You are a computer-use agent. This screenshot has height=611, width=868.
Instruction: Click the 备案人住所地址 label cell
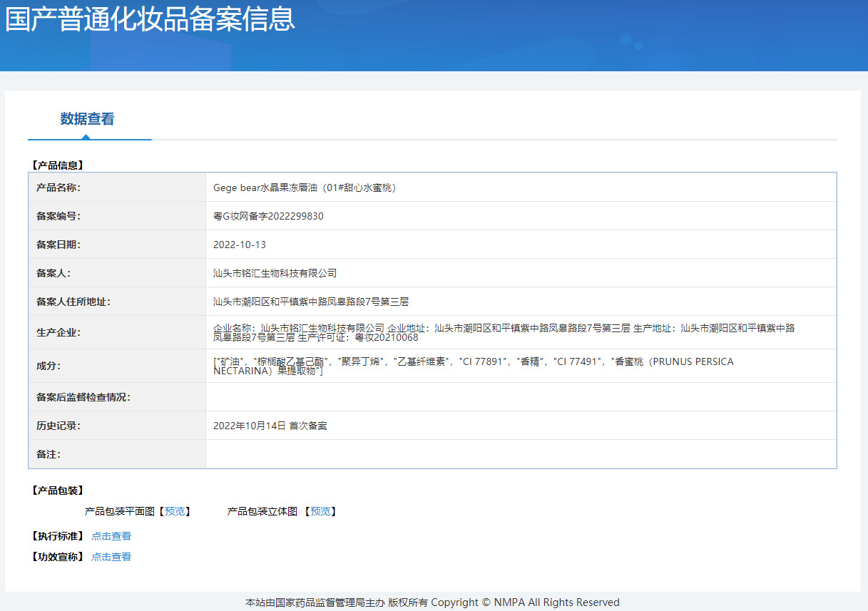tap(117, 302)
